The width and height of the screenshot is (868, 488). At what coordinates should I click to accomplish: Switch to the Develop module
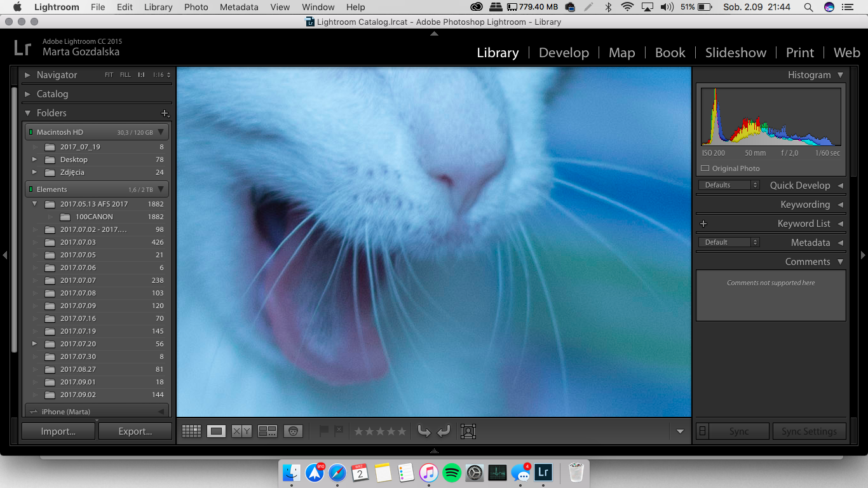(564, 53)
